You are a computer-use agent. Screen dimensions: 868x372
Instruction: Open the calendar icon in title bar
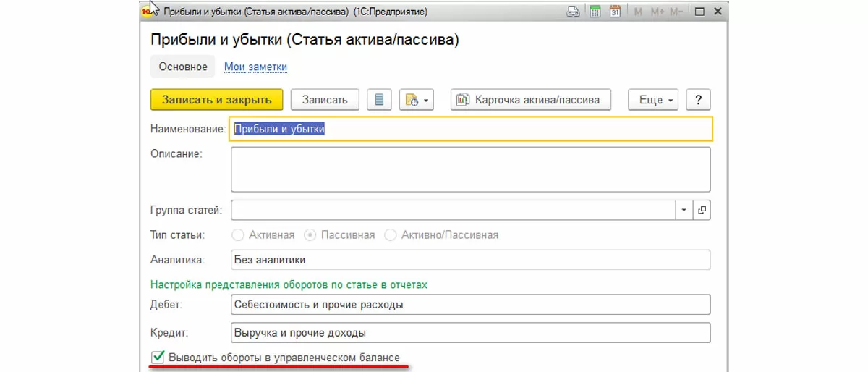pos(616,12)
